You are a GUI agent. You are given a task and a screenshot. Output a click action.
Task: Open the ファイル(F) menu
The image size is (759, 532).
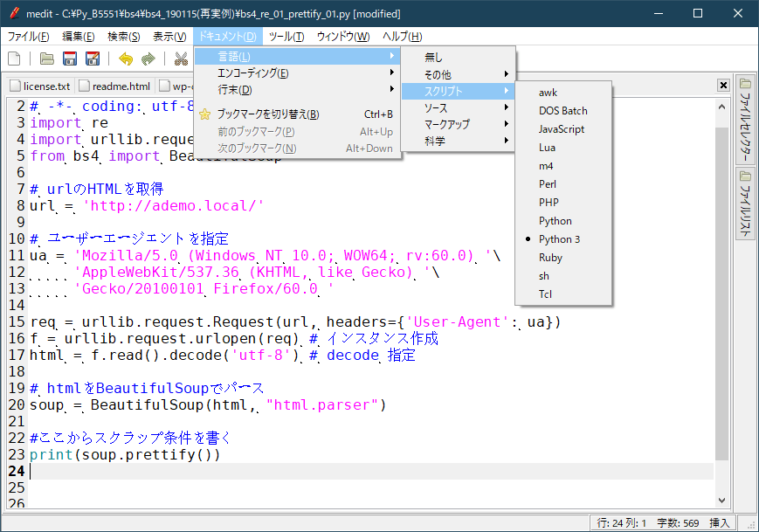coord(29,37)
